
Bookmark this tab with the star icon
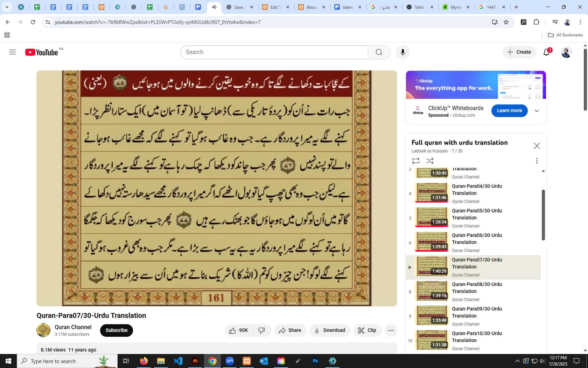point(506,22)
